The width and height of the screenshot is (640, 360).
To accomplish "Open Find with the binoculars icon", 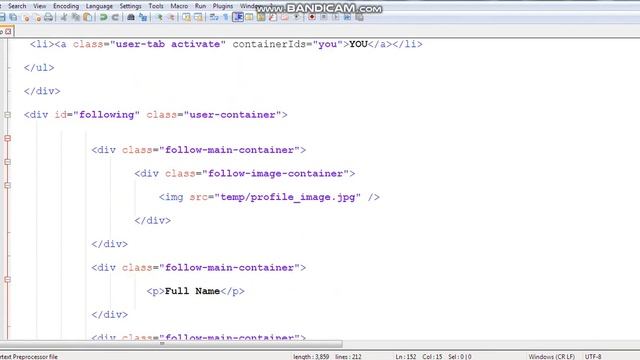I will point(131,17).
